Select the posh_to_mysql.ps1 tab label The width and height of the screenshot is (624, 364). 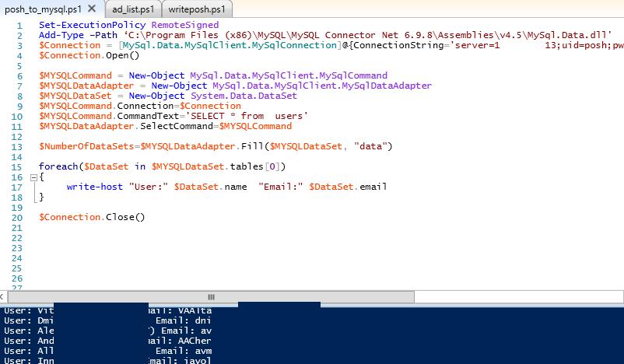point(43,9)
